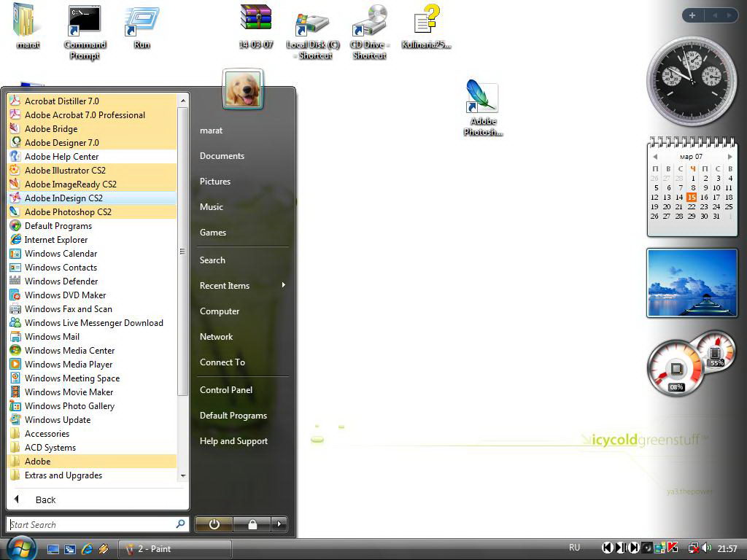Click the programs list scroll-down arrow

[x=182, y=475]
